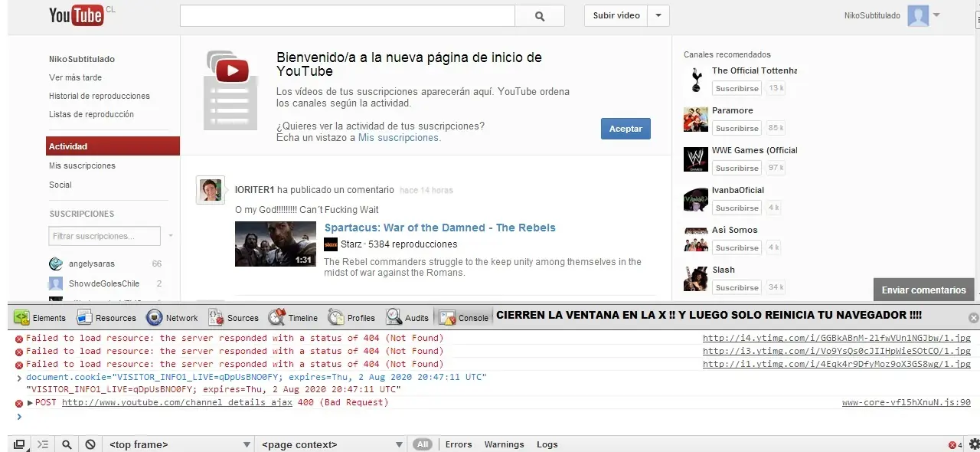Open the channel_details_ajax URL link

tap(177, 402)
